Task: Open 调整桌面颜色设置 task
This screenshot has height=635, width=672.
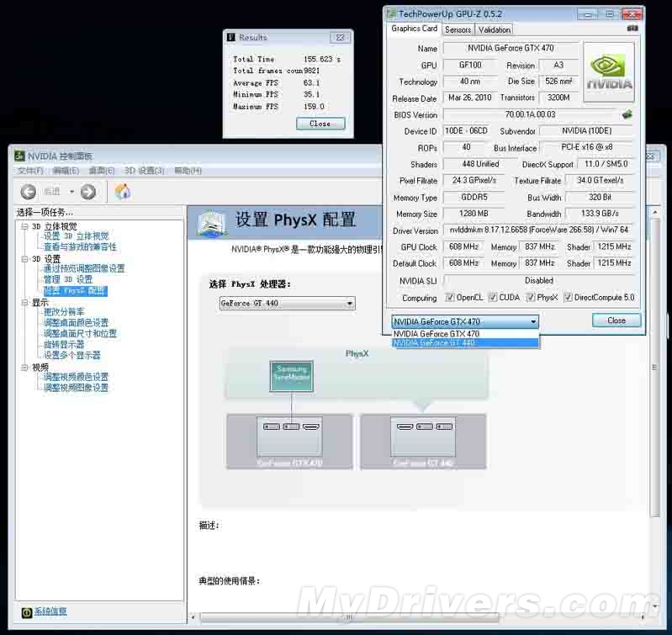Action: pos(77,323)
